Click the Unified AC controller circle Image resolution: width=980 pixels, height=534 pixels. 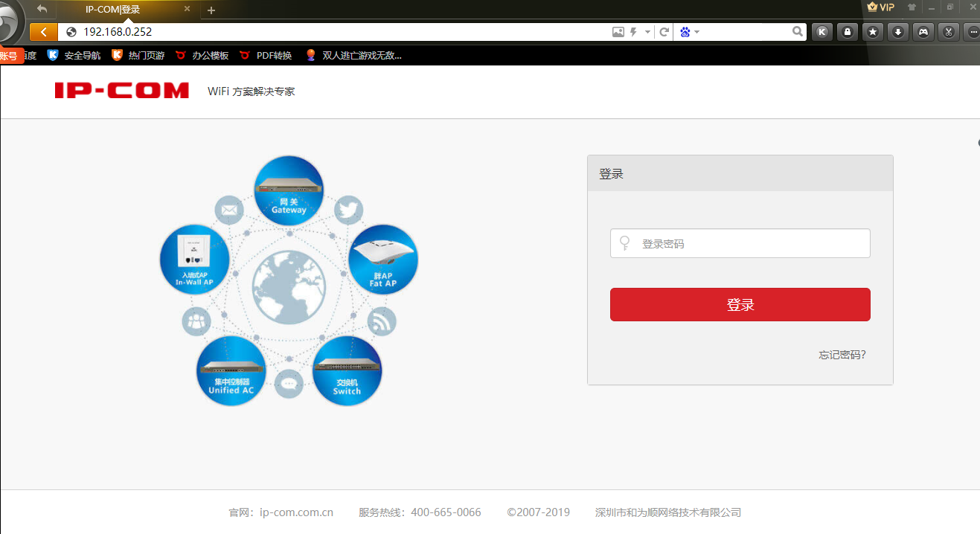pos(231,370)
